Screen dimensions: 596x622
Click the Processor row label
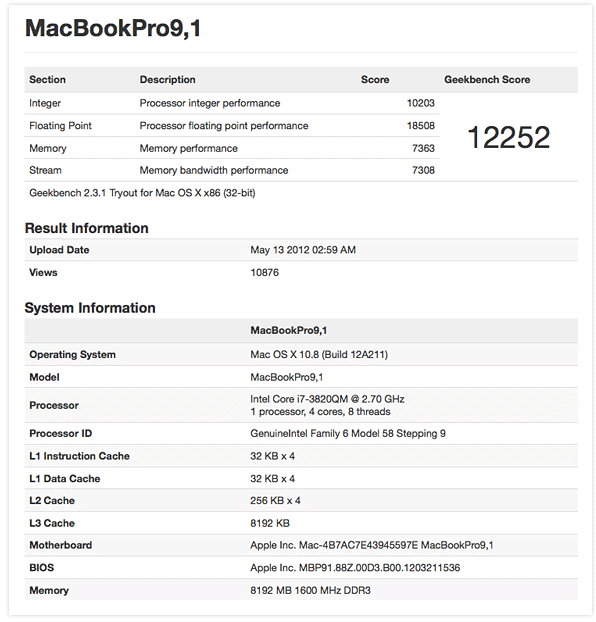pyautogui.click(x=54, y=406)
